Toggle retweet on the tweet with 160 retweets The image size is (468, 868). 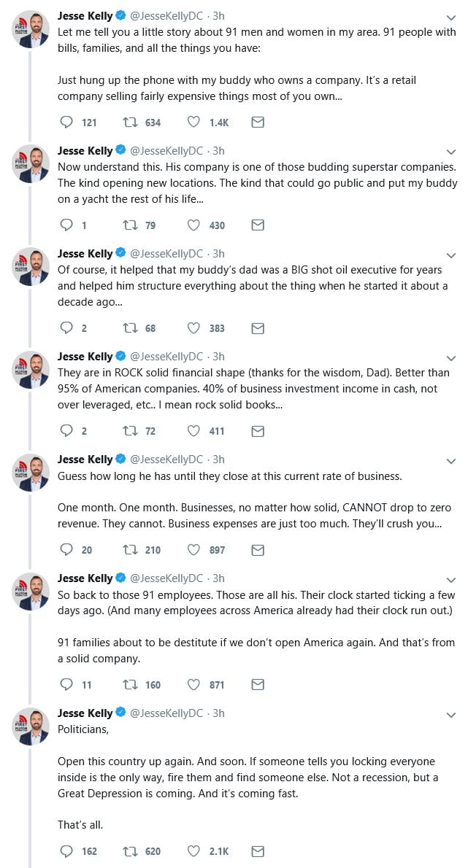128,684
